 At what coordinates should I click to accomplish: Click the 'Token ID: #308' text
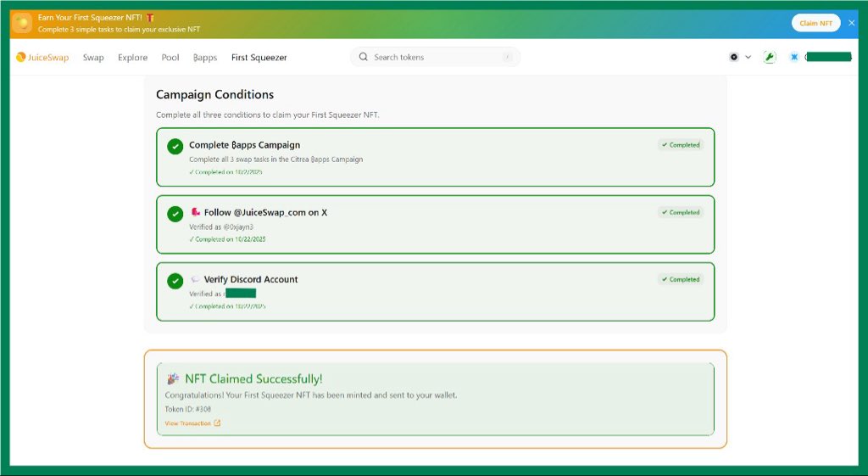[187, 410]
